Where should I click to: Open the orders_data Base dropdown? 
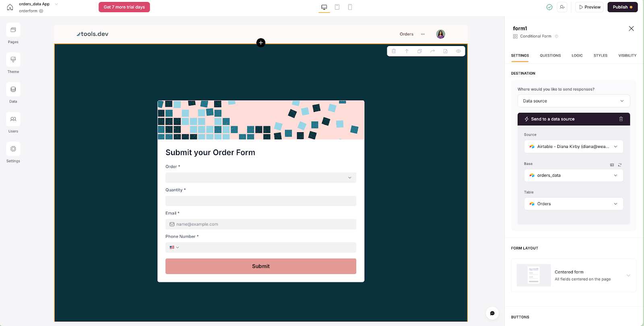[x=574, y=175]
